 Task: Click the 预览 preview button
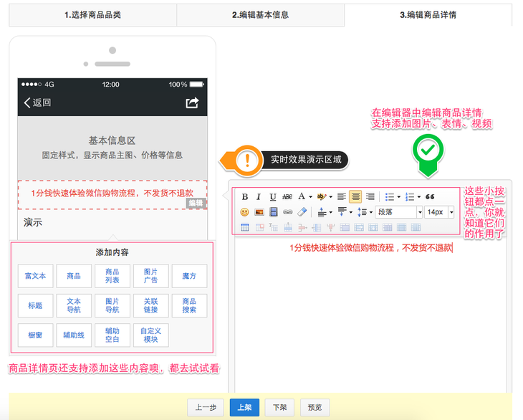pyautogui.click(x=315, y=407)
